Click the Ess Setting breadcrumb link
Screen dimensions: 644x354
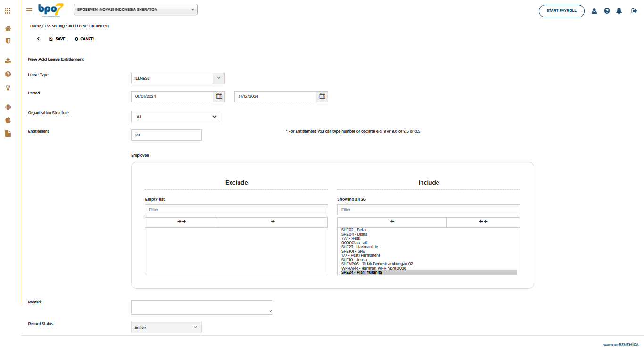click(55, 26)
